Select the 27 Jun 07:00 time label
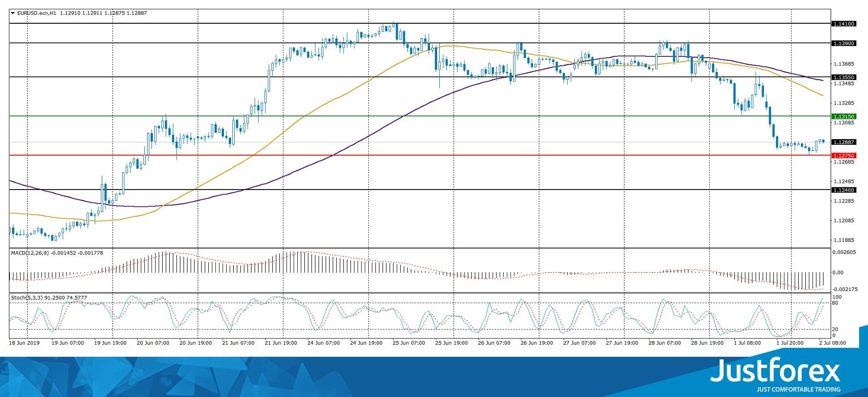This screenshot has width=868, height=397. point(579,343)
